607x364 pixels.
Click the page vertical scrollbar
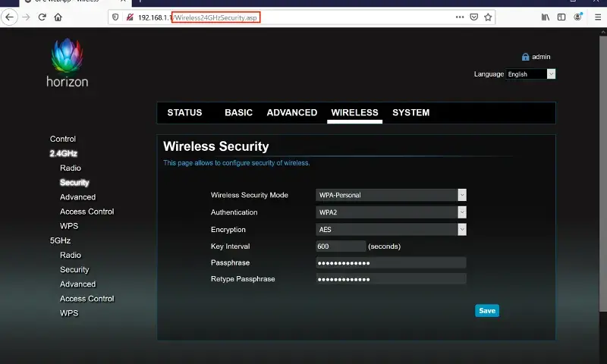pos(603,174)
